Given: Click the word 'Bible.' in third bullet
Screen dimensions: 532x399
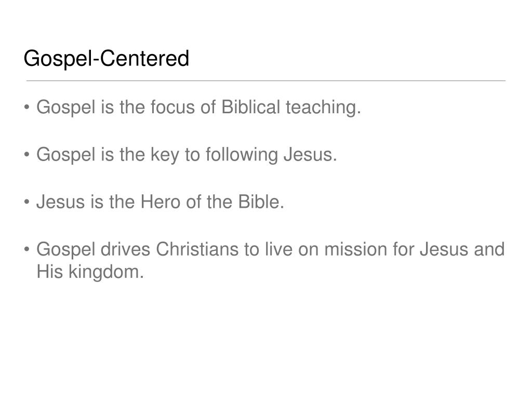Looking at the screenshot, I should click(261, 202).
